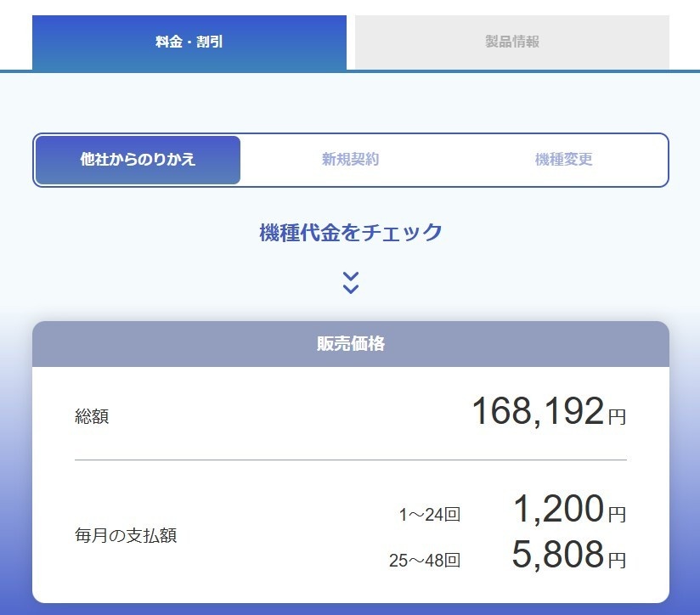
Task: Open the 製品情報 tab
Action: (x=512, y=42)
